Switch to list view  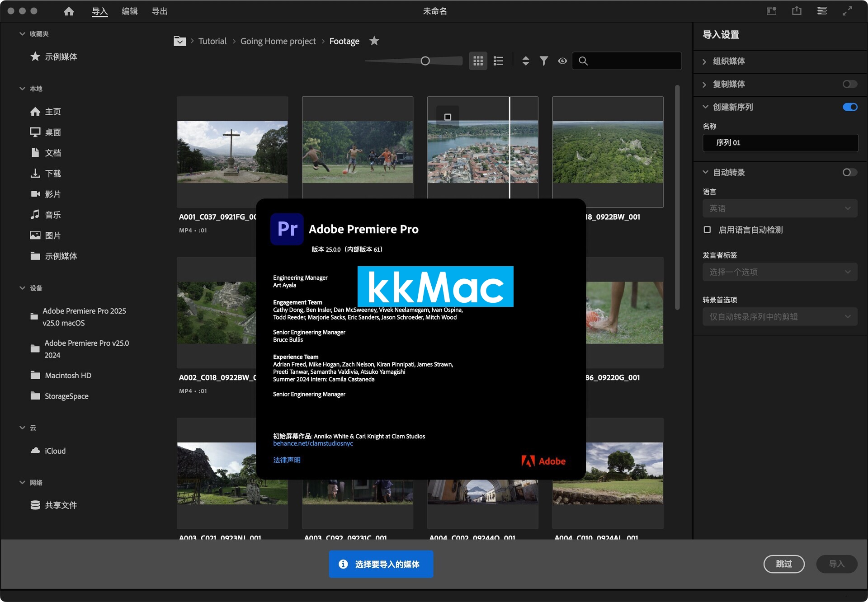(x=498, y=61)
